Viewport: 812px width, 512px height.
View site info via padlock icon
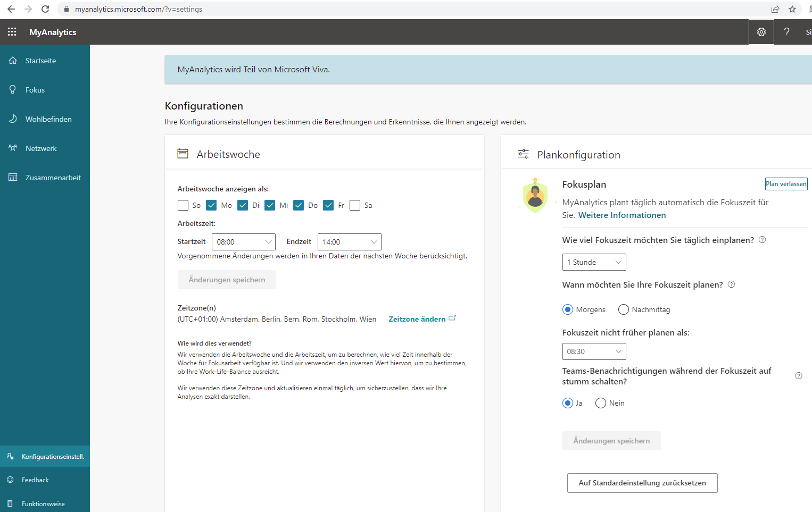point(67,9)
